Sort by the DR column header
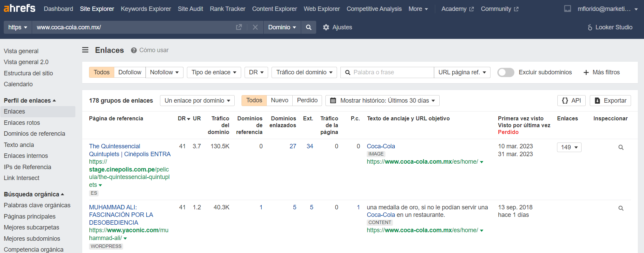The image size is (644, 253). point(184,118)
